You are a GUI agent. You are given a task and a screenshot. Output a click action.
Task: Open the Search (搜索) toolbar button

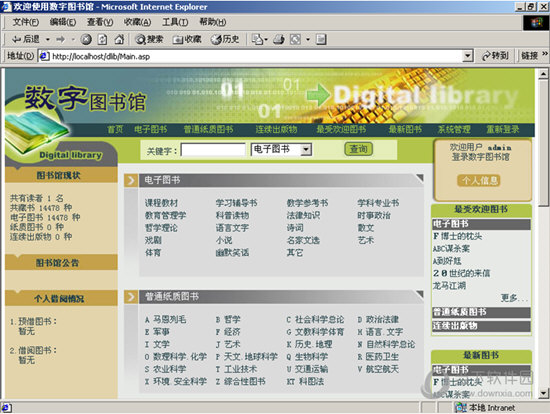pyautogui.click(x=149, y=39)
